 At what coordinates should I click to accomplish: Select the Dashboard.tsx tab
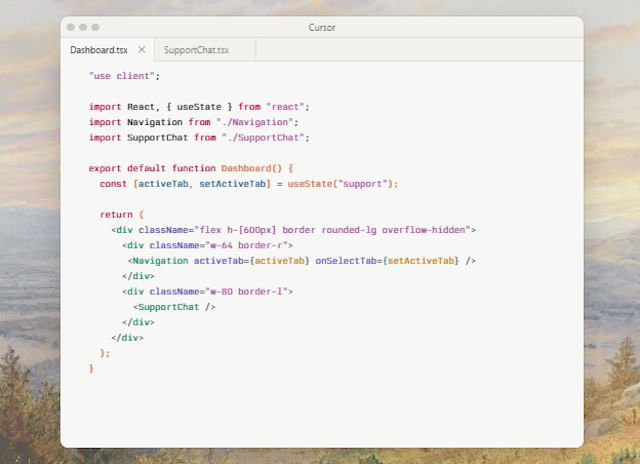pyautogui.click(x=99, y=49)
